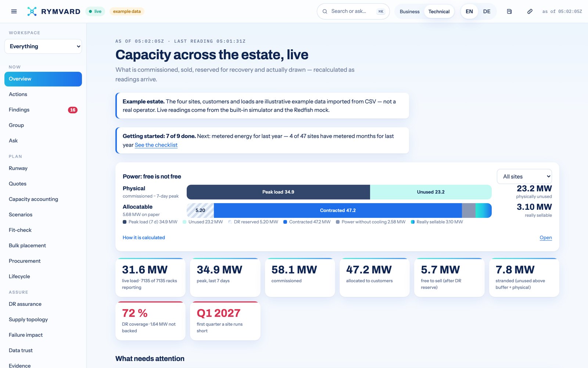The height and width of the screenshot is (368, 588).
Task: Open the Q1 2027 runway card
Action: coord(225,321)
